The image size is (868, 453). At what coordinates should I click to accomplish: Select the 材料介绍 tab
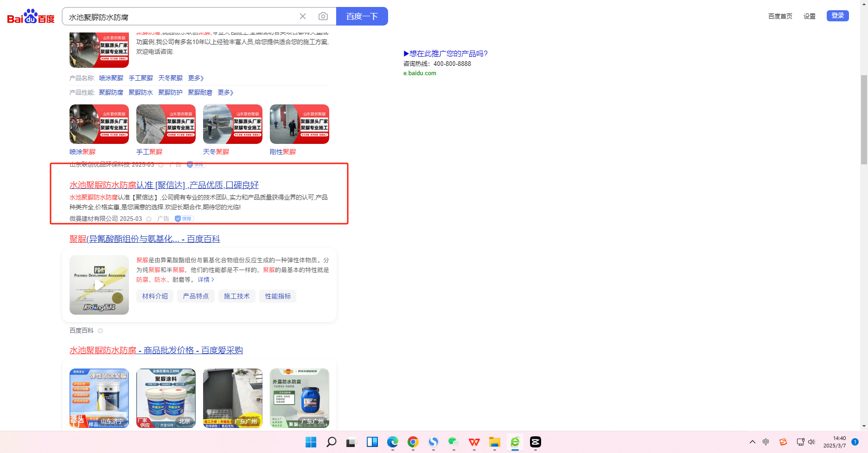tap(155, 296)
